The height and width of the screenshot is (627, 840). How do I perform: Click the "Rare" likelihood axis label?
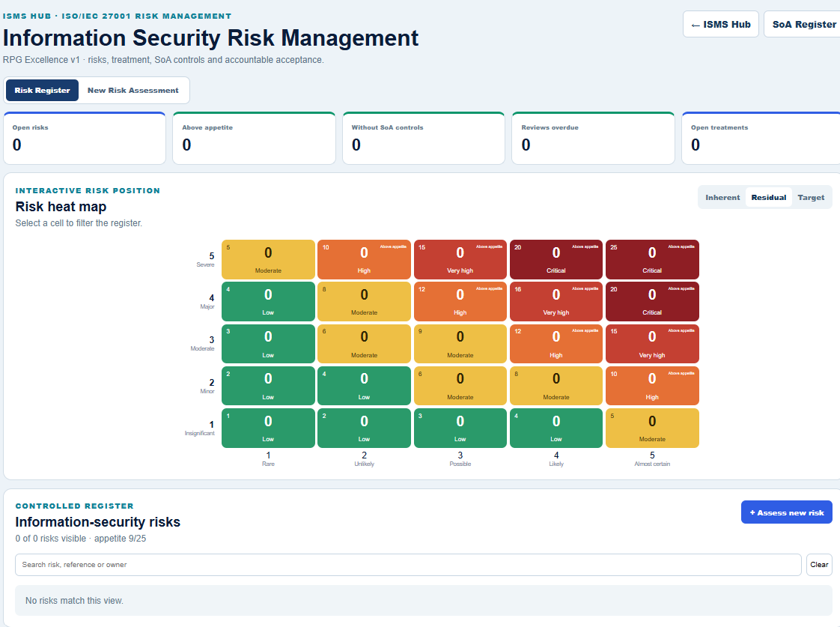[x=268, y=464]
